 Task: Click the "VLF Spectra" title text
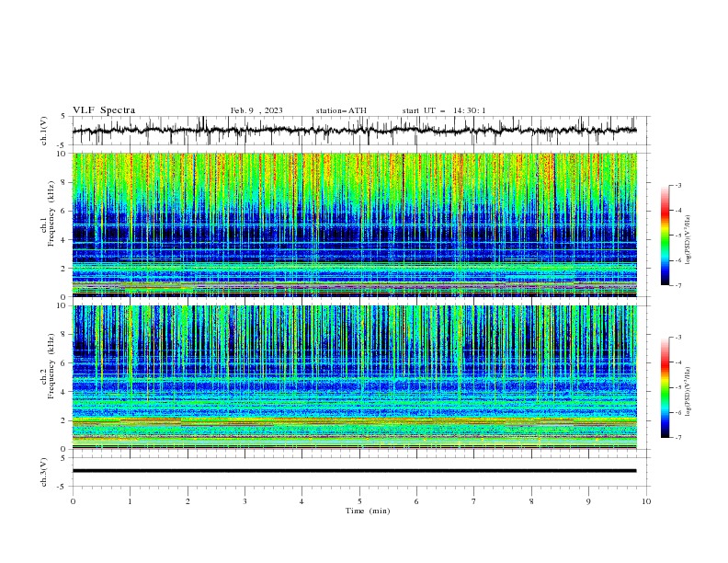click(104, 110)
